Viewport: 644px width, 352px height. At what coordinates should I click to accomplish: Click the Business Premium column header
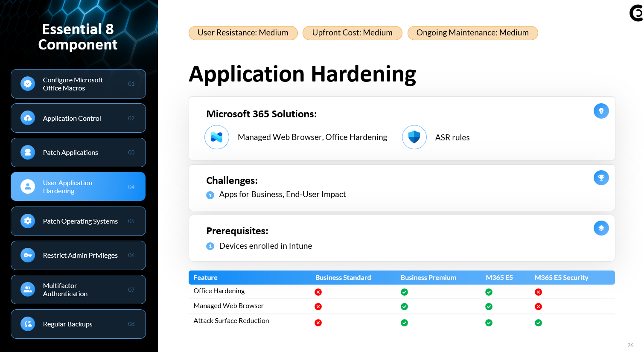point(428,278)
